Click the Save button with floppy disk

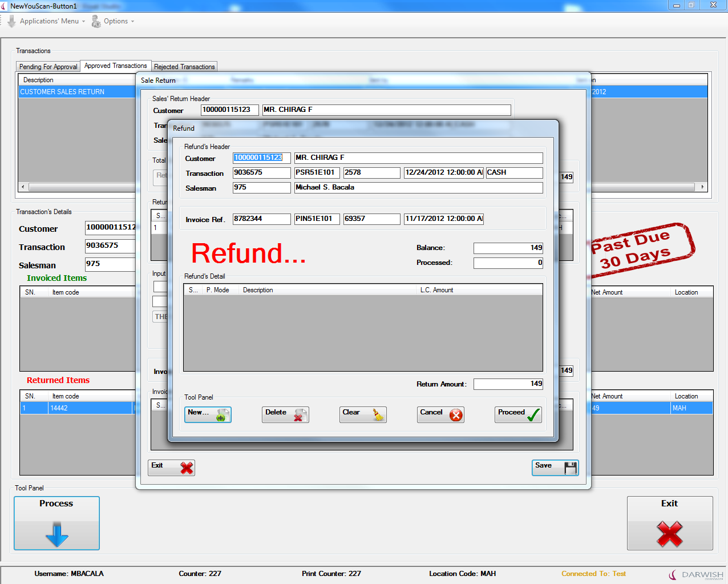coord(555,468)
